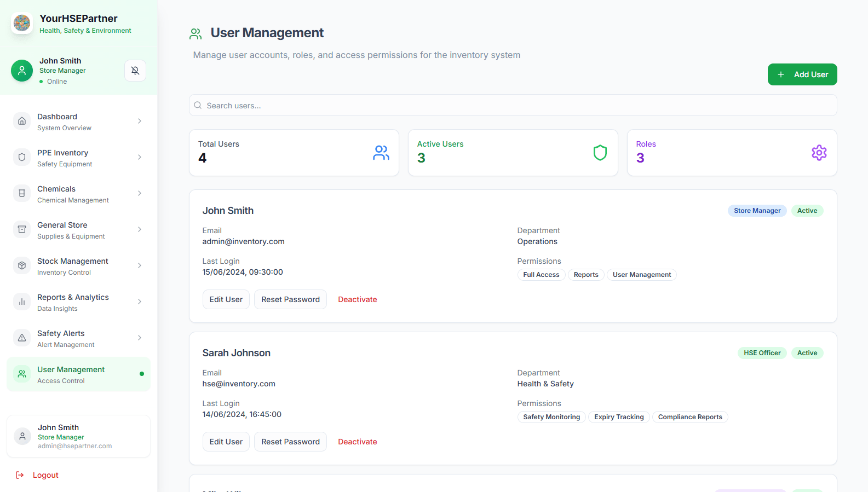Click the YourHSEPartner logo image
The height and width of the screenshot is (492, 868).
[22, 23]
